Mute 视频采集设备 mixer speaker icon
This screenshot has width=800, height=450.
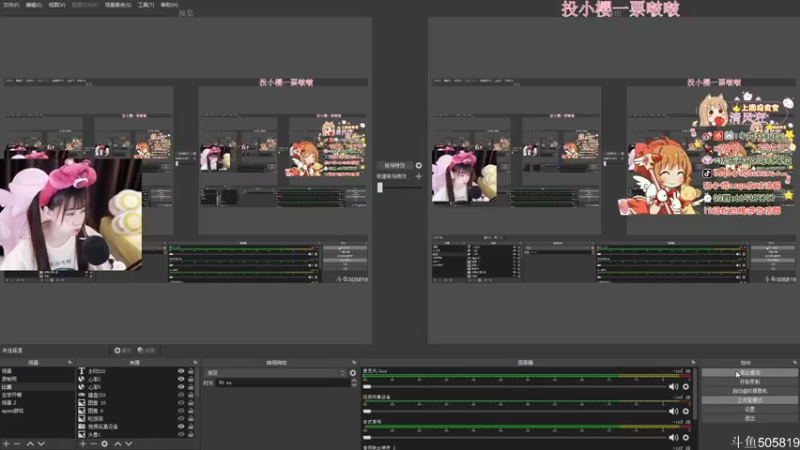[x=673, y=411]
